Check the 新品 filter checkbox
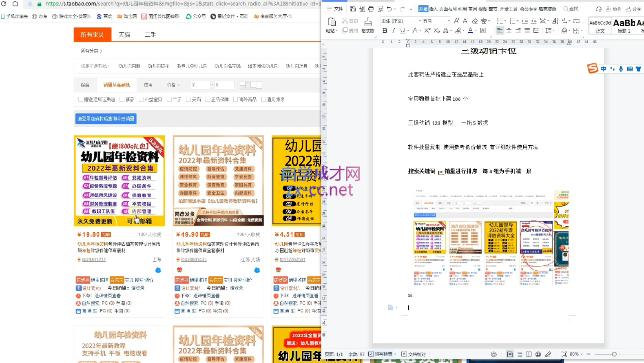 [122, 99]
